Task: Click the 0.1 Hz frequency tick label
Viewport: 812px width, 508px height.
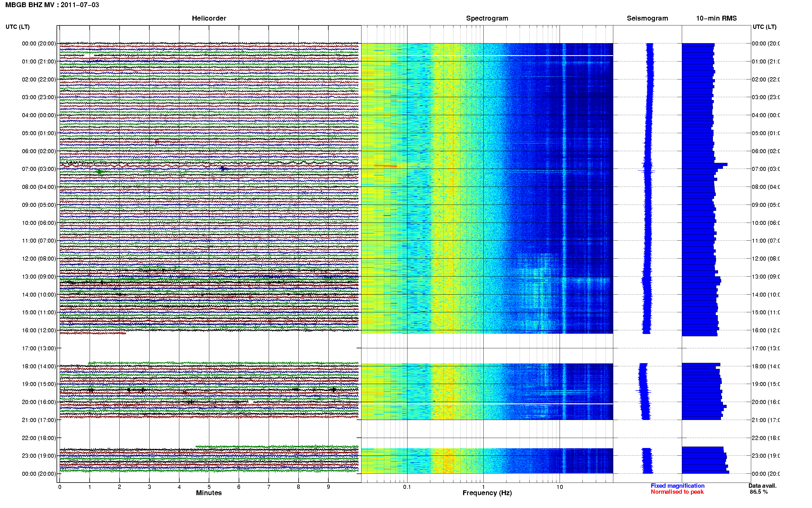Action: [407, 487]
